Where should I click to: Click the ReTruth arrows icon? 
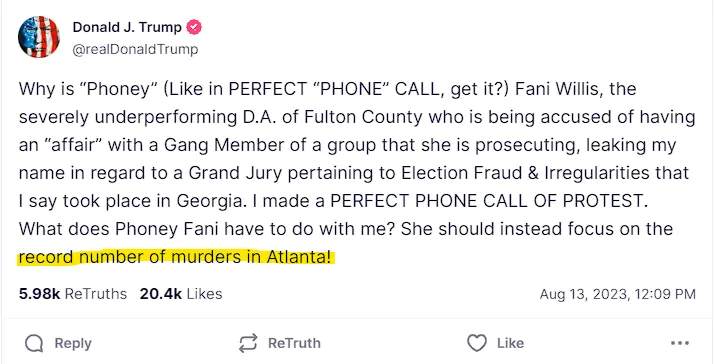click(248, 343)
